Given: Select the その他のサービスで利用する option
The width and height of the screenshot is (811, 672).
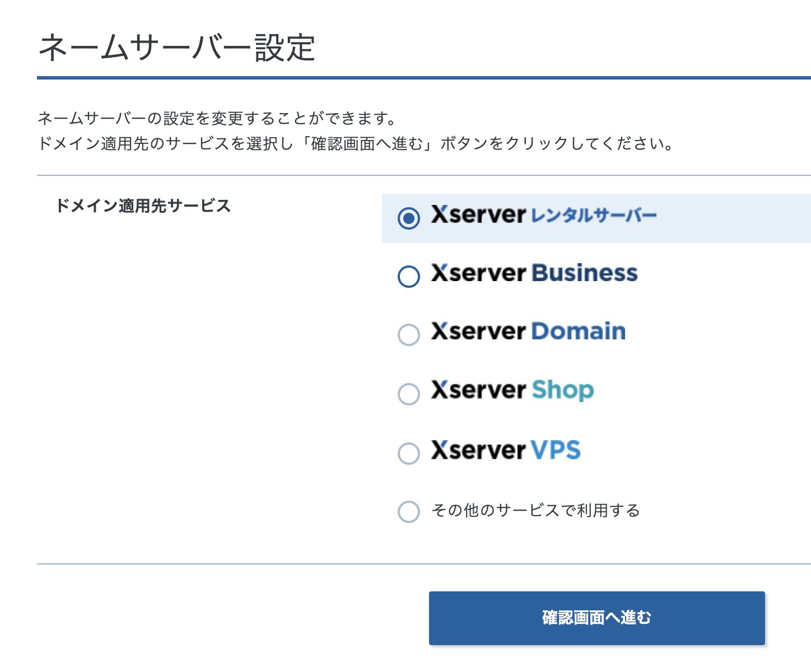Looking at the screenshot, I should point(409,511).
